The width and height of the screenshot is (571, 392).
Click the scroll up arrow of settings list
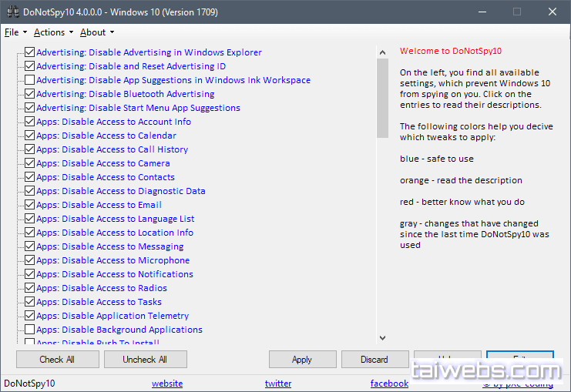click(383, 52)
